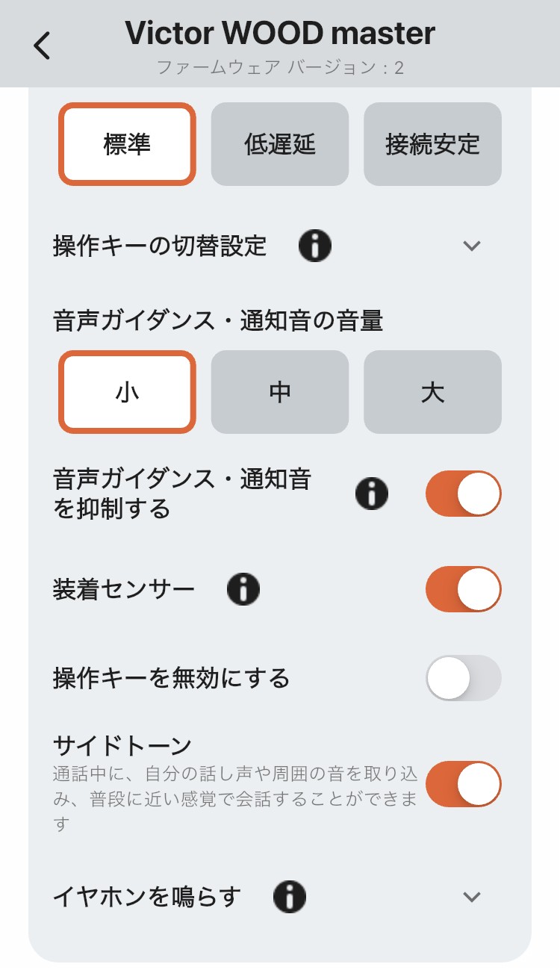Expand the イヤホンを鳴らす chevron
The height and width of the screenshot is (970, 560).
[471, 897]
